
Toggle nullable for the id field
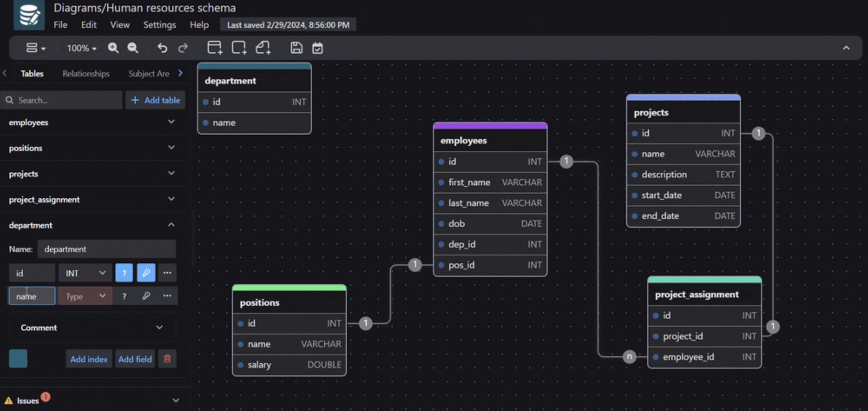(x=124, y=273)
